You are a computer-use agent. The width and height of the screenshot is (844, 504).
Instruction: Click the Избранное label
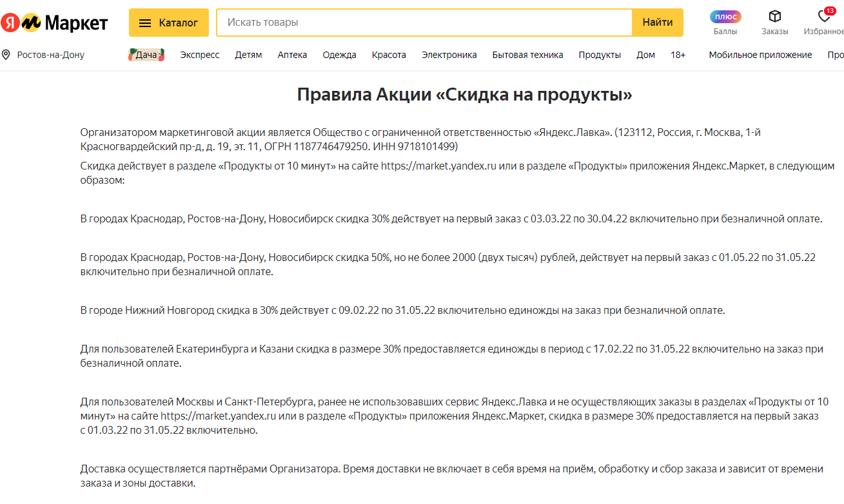pos(824,31)
